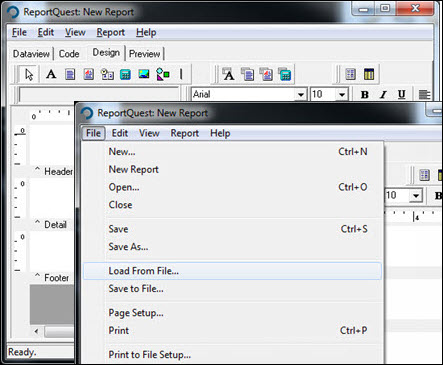
Task: Choose Close from the File menu
Action: [x=232, y=205]
